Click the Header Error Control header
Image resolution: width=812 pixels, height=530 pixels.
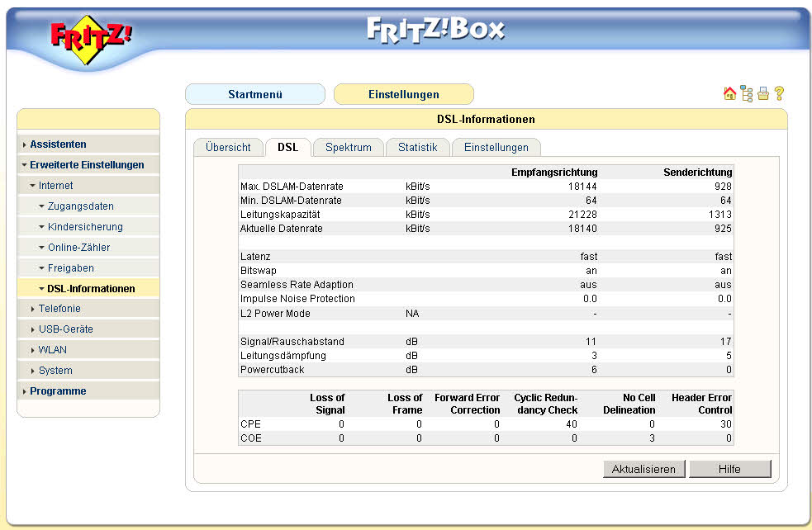[x=702, y=404]
